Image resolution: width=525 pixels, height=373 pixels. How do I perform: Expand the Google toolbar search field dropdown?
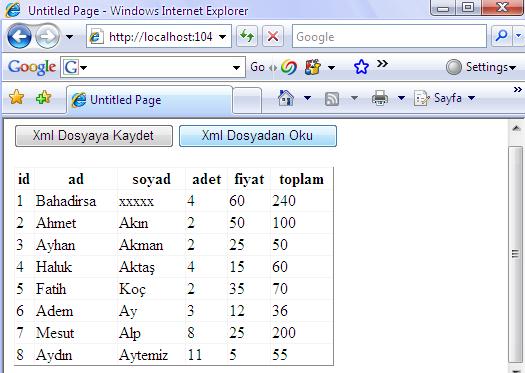coord(236,68)
